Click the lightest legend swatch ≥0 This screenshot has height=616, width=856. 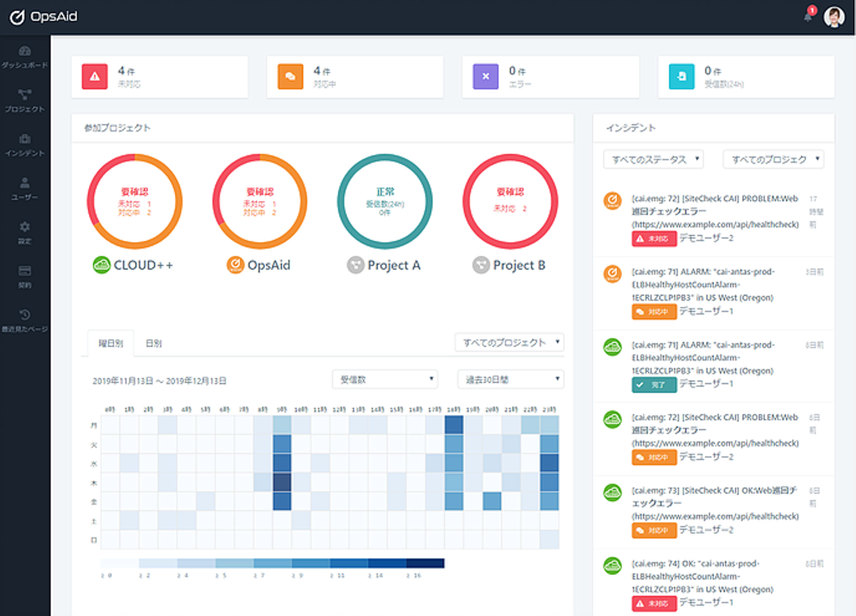click(119, 563)
